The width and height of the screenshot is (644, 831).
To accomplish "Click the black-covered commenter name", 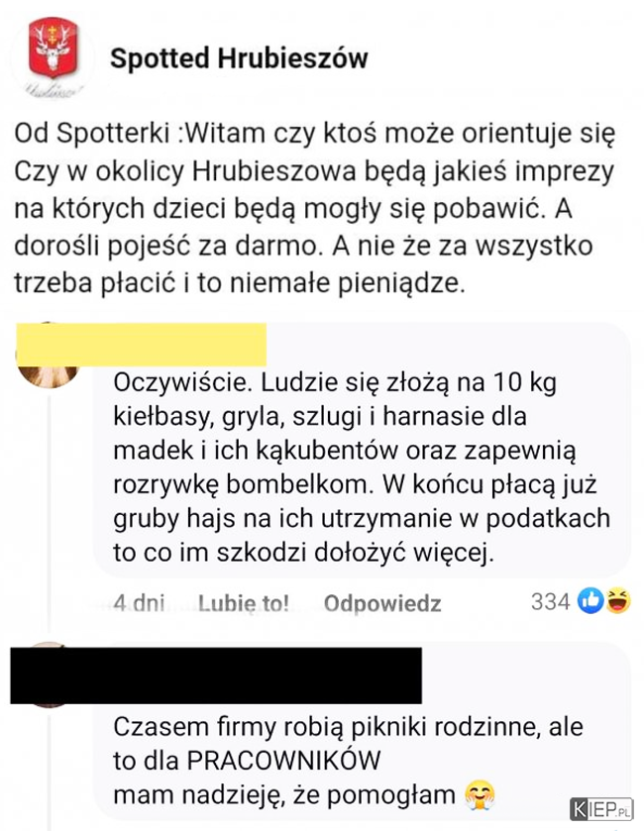I will 216,675.
